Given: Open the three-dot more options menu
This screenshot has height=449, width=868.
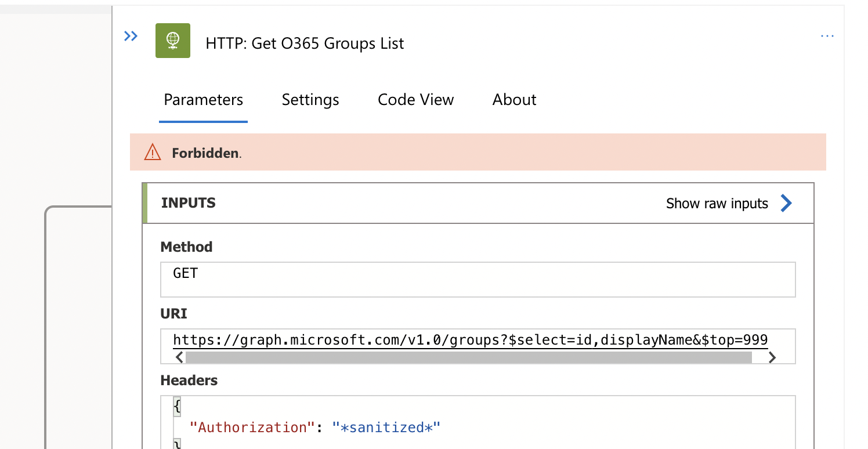Looking at the screenshot, I should 827,37.
